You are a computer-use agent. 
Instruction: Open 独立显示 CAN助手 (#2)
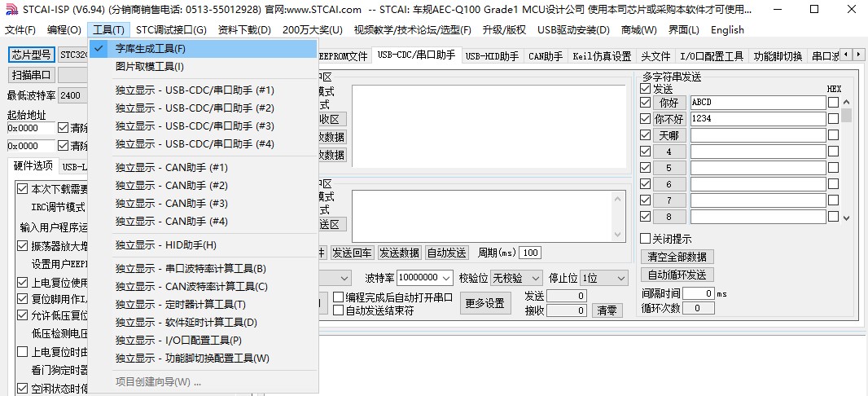coord(204,186)
